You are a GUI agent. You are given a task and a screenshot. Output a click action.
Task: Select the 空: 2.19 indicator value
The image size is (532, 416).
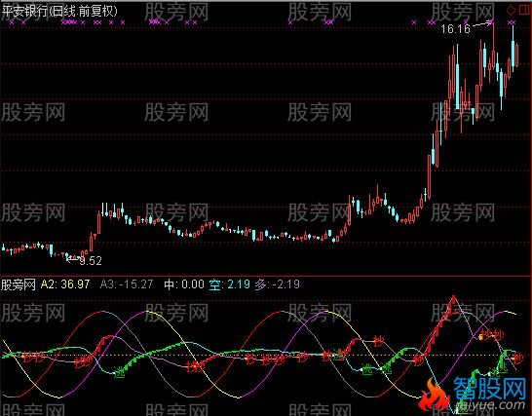coord(230,284)
